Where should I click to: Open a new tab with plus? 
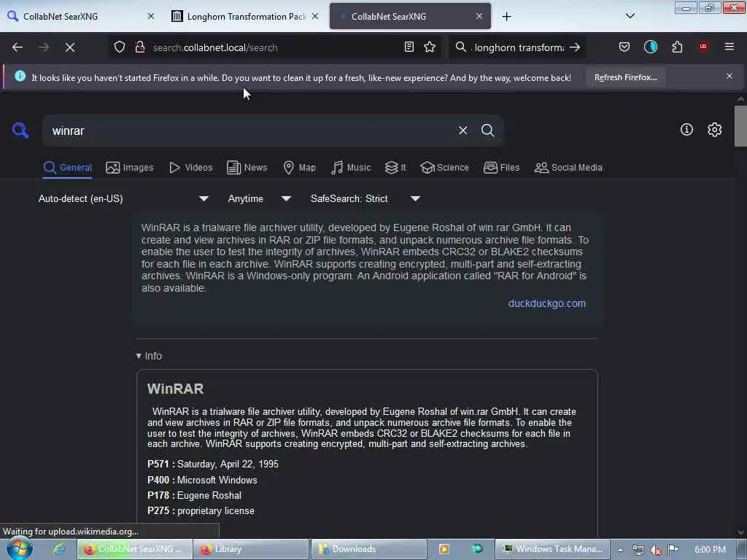click(x=506, y=17)
